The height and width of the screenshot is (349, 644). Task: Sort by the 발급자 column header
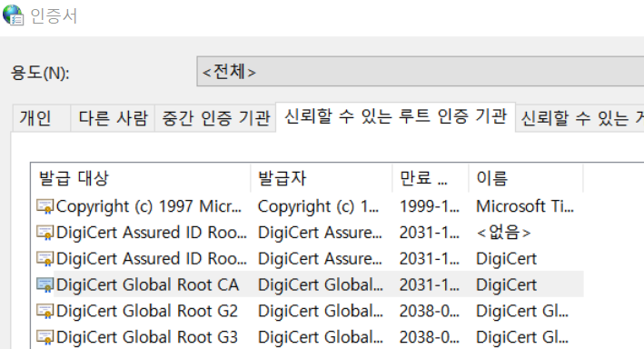point(322,178)
